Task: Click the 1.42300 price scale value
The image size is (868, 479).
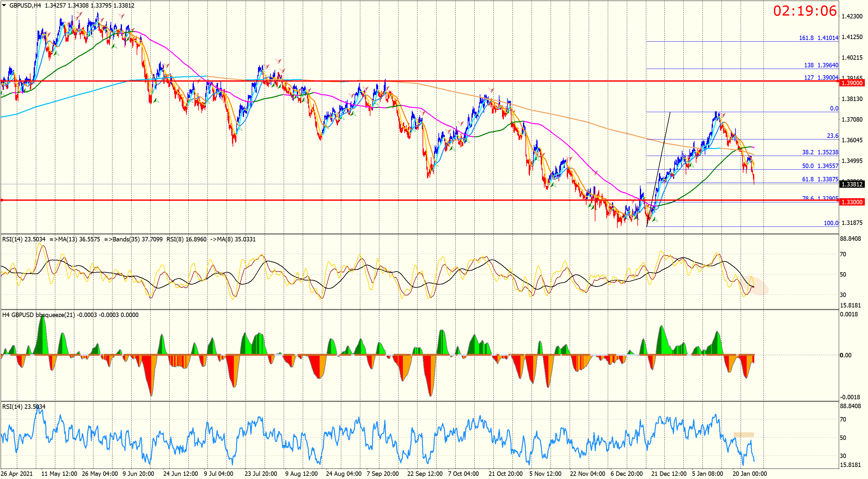Action: click(x=851, y=17)
